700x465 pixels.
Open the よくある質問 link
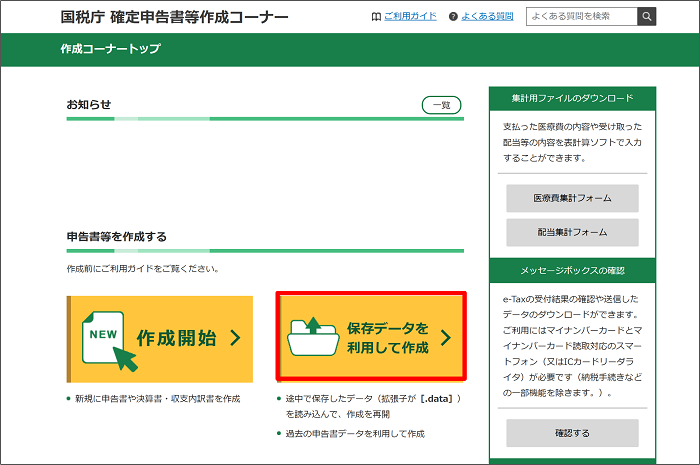[488, 17]
